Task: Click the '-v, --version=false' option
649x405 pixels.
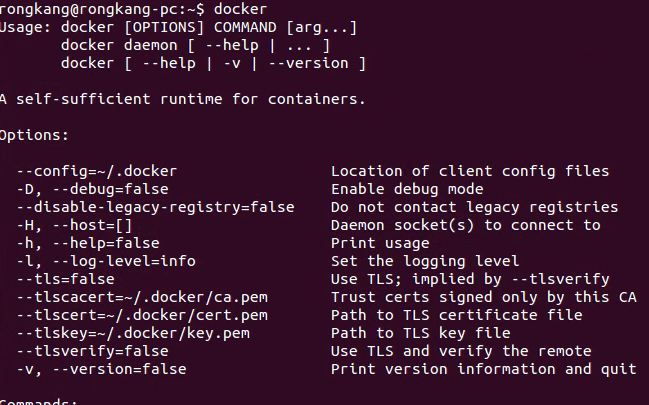Action: [101, 369]
